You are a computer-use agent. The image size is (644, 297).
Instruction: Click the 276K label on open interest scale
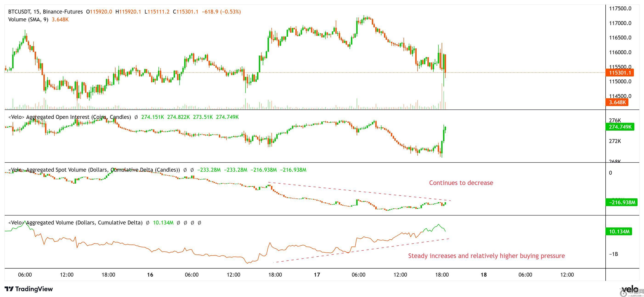pos(615,120)
